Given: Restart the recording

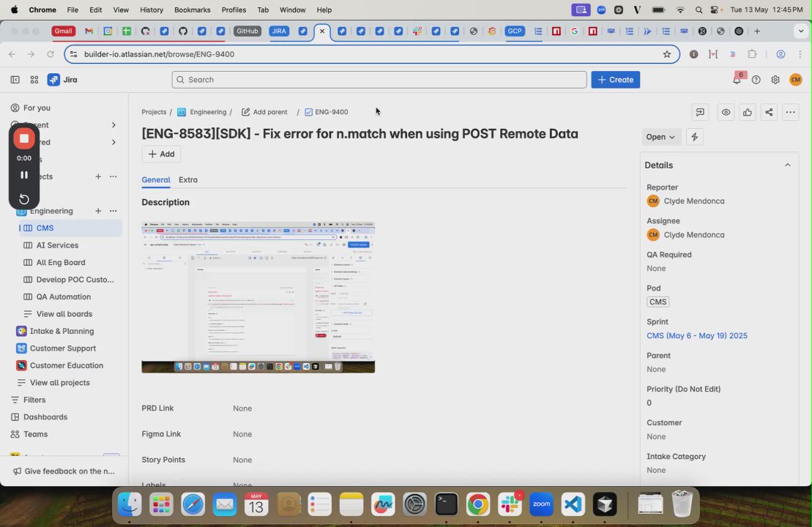Looking at the screenshot, I should click(24, 199).
